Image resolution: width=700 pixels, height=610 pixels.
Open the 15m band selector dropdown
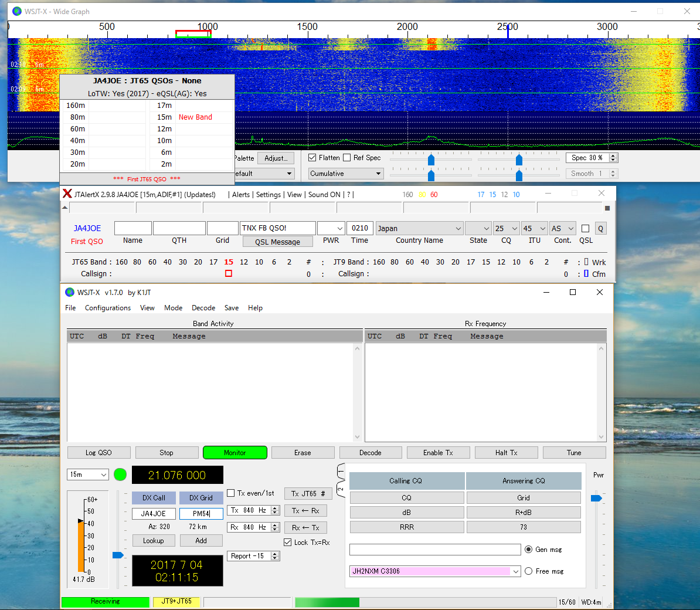point(88,475)
